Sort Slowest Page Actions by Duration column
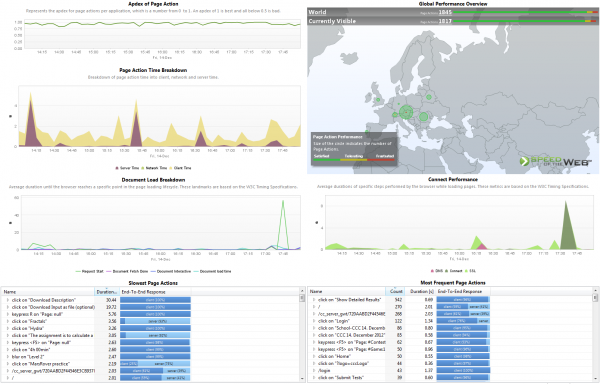This screenshot has height=384, width=600. (107, 292)
